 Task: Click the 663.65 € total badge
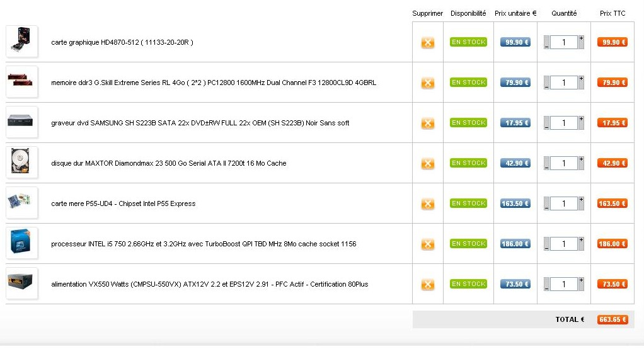coord(612,319)
